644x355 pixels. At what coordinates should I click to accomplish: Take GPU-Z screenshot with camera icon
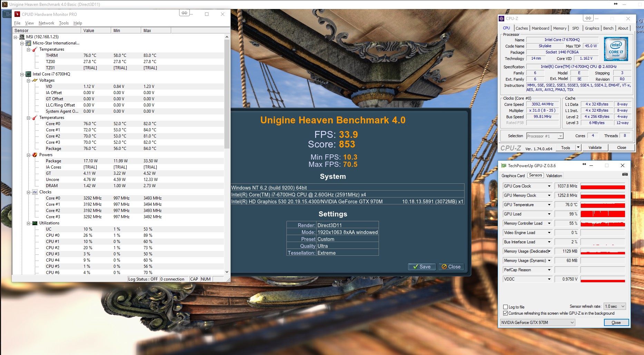[x=625, y=175]
